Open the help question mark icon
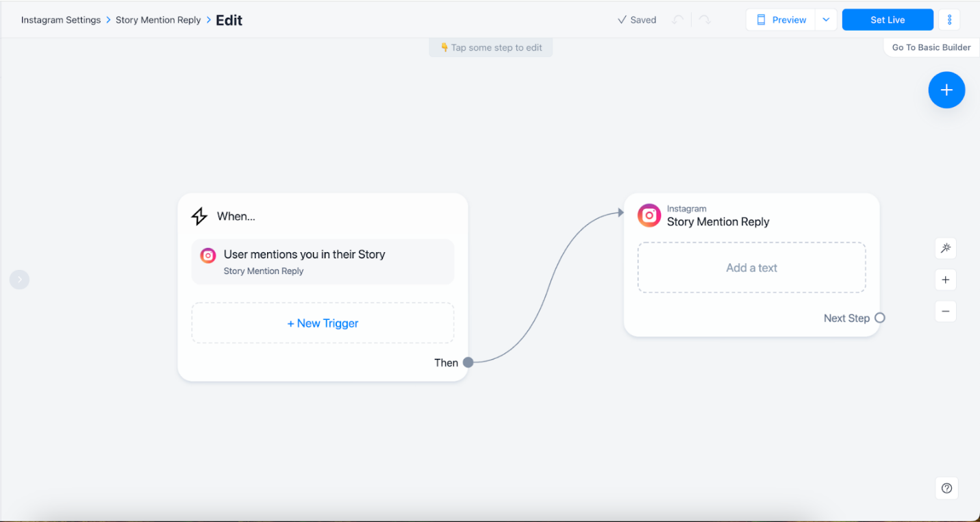This screenshot has width=980, height=522. [x=946, y=488]
